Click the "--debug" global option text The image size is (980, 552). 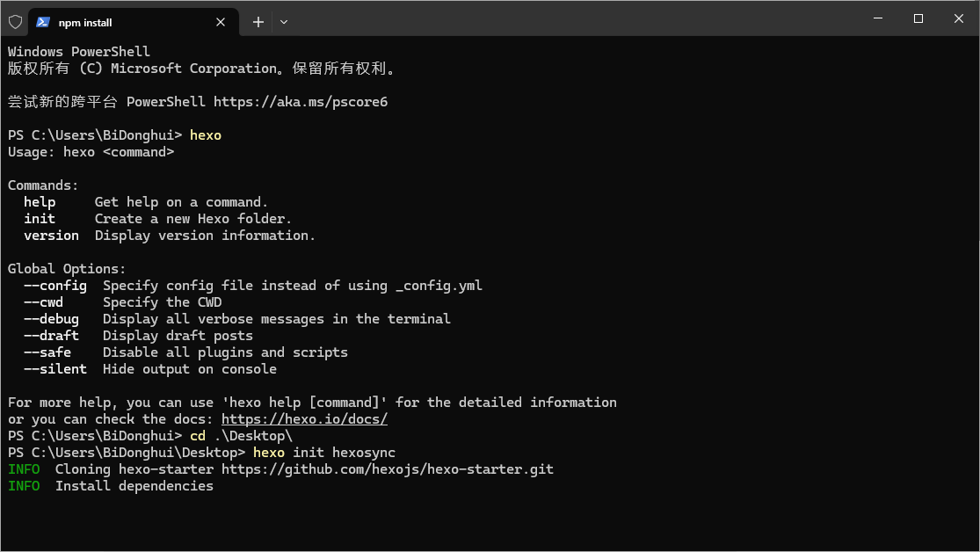point(51,319)
